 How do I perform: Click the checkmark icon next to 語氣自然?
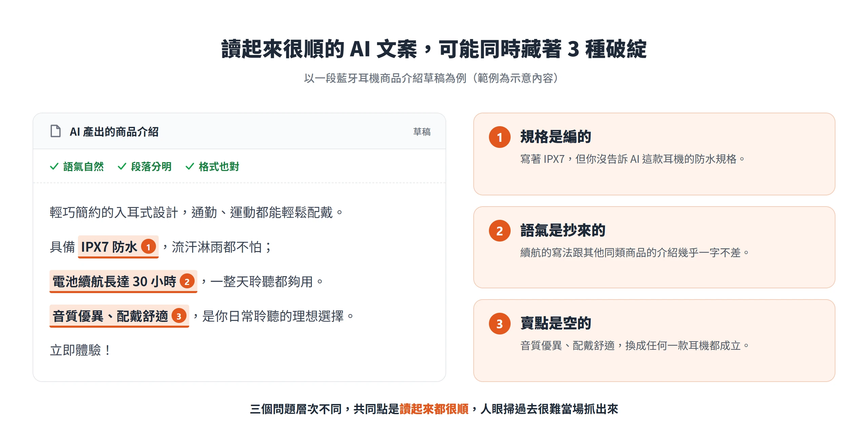(x=54, y=167)
